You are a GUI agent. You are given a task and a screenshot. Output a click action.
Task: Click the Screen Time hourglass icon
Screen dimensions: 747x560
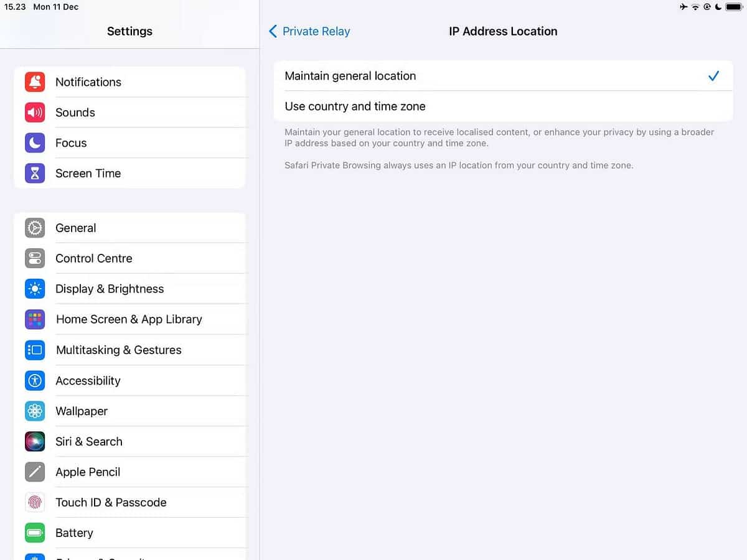[x=34, y=173]
